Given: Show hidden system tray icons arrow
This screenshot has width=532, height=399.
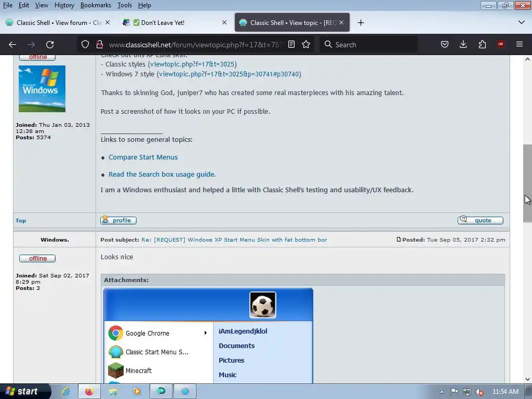Looking at the screenshot, I should click(x=442, y=392).
